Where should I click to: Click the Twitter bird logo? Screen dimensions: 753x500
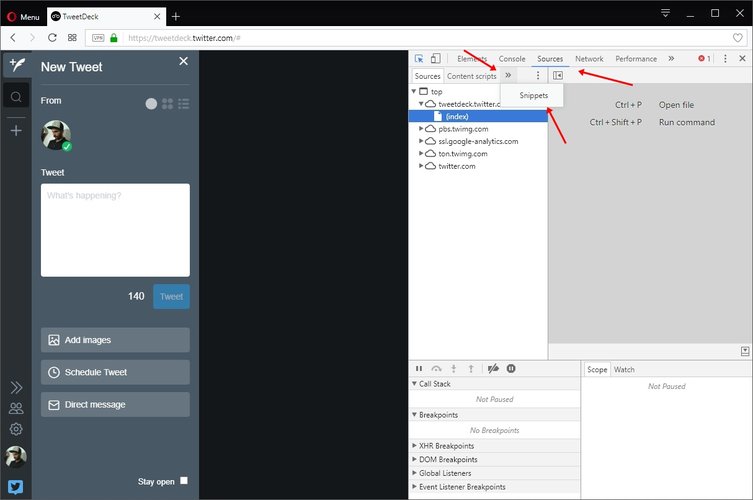[x=15, y=487]
